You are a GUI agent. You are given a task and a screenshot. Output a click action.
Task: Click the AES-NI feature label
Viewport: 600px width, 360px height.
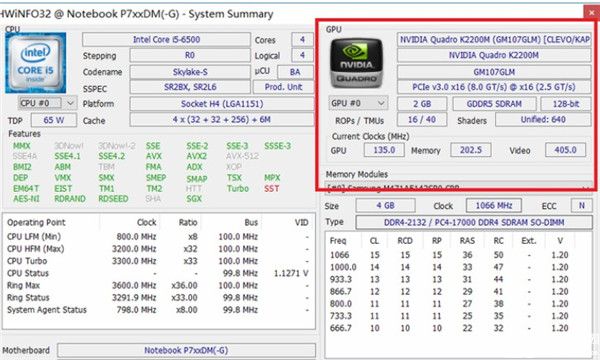coord(26,199)
